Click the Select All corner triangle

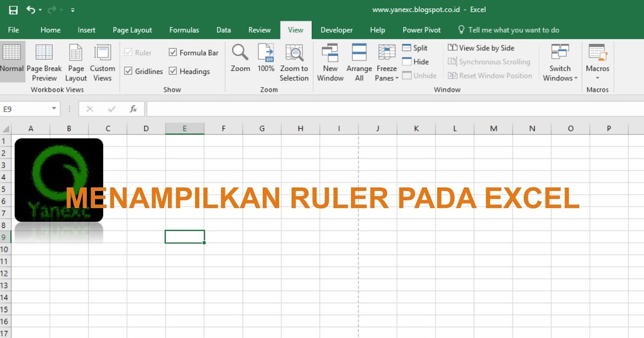pyautogui.click(x=6, y=129)
